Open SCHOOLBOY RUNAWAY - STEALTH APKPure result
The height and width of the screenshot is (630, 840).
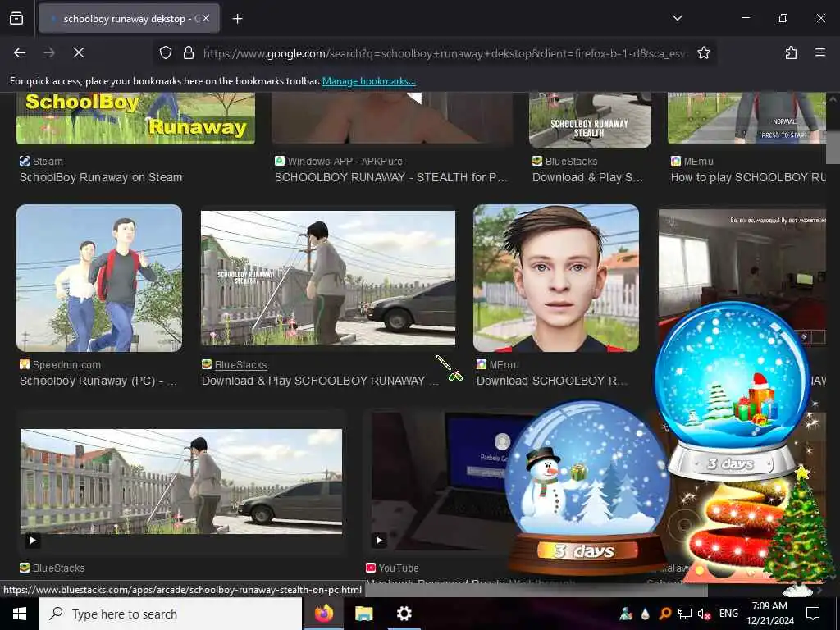click(x=390, y=177)
